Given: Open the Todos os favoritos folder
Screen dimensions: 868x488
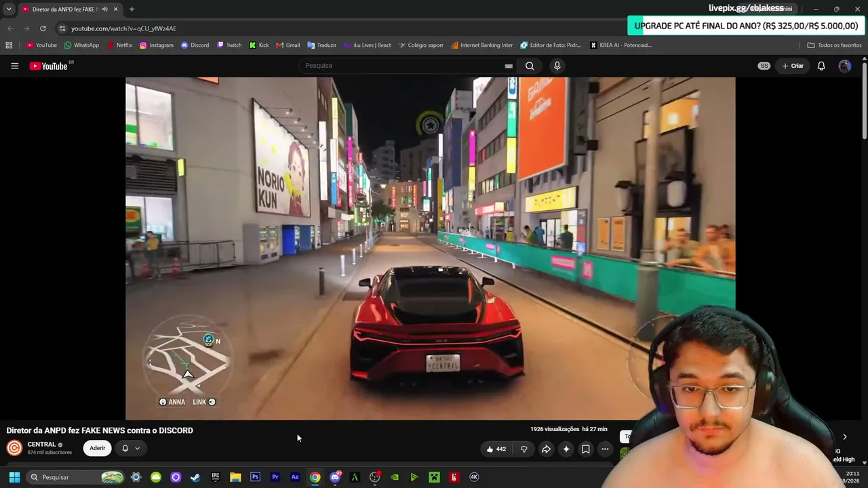Looking at the screenshot, I should (x=834, y=45).
